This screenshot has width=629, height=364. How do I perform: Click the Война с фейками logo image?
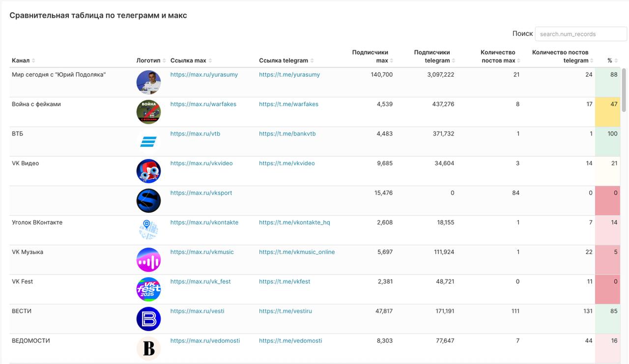[x=148, y=112]
